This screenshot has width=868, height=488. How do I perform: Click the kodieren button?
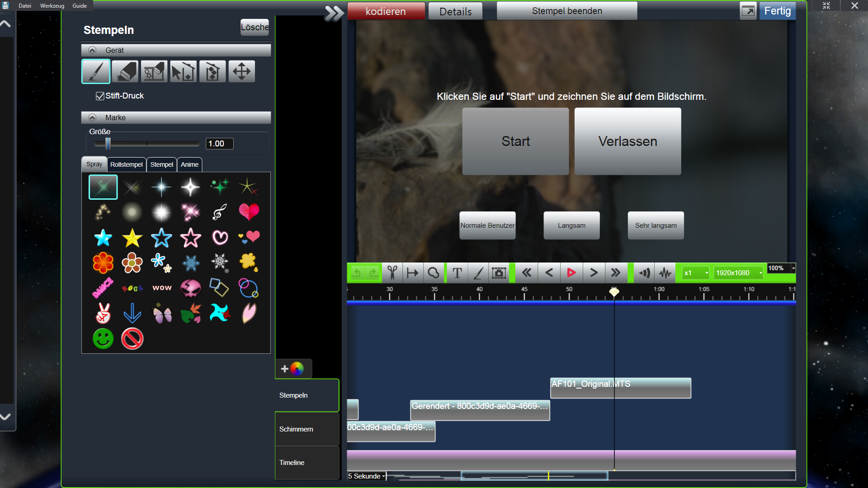pyautogui.click(x=386, y=11)
